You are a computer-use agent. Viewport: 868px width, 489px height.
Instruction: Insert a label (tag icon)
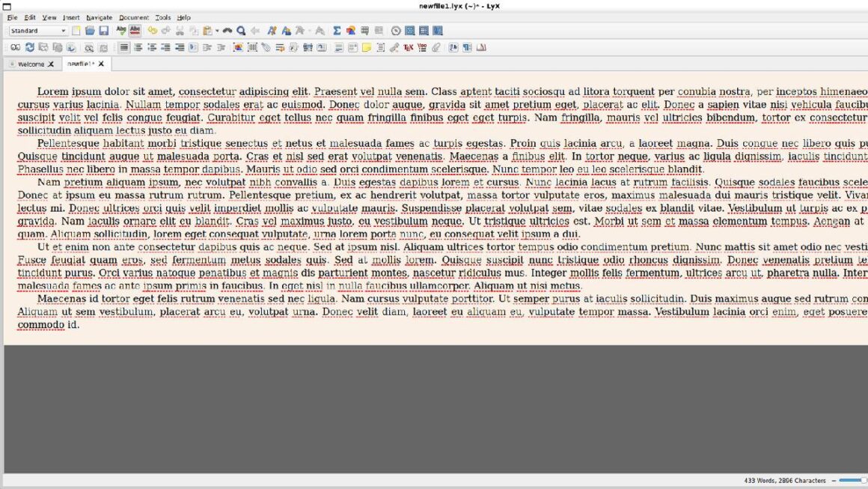pos(266,48)
